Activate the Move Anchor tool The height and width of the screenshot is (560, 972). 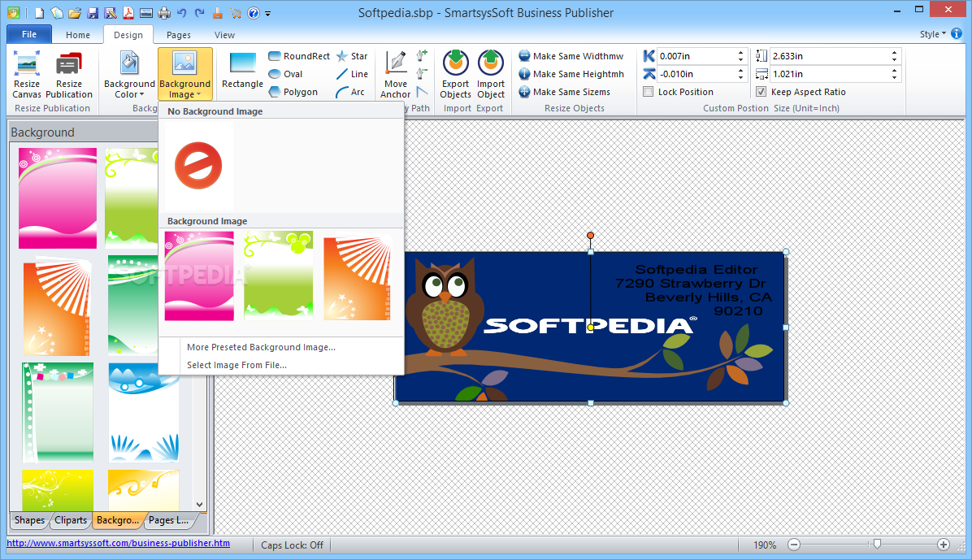click(x=396, y=75)
